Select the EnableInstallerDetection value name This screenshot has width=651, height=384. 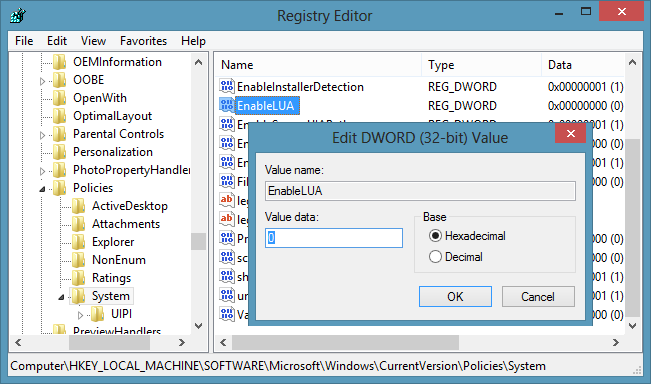point(300,87)
